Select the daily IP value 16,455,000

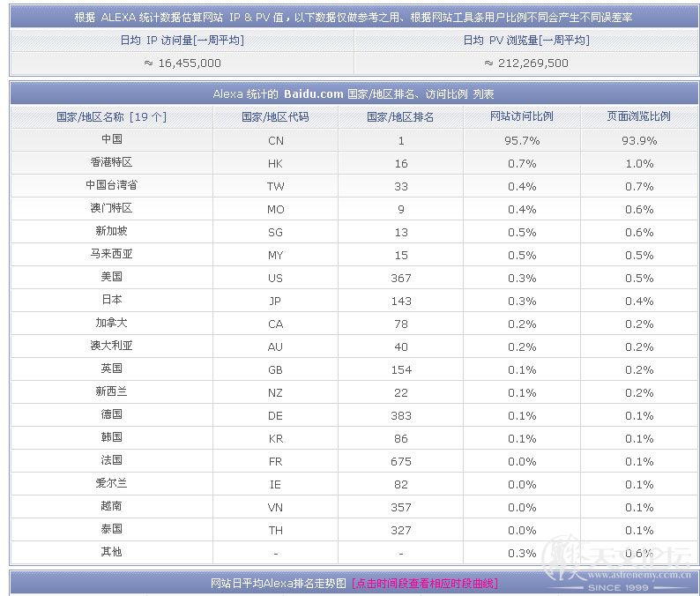[x=190, y=63]
